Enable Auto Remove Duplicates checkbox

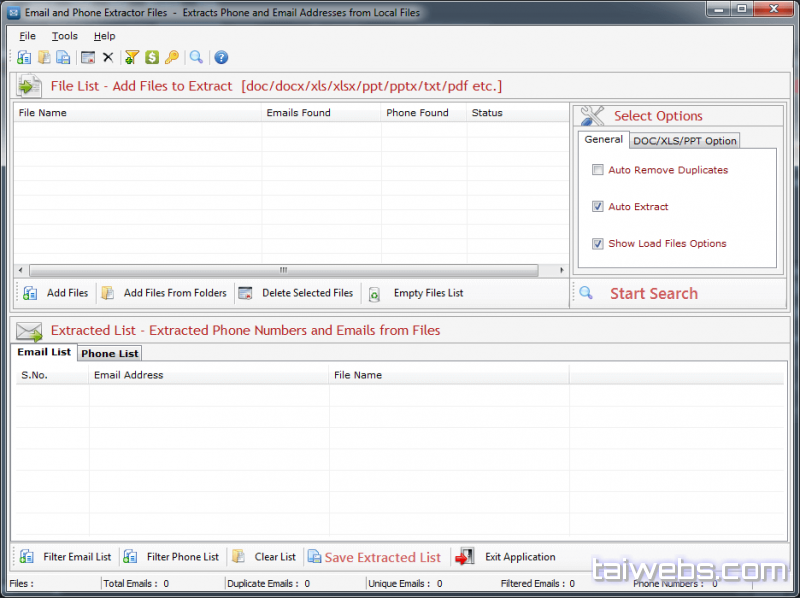(x=598, y=170)
